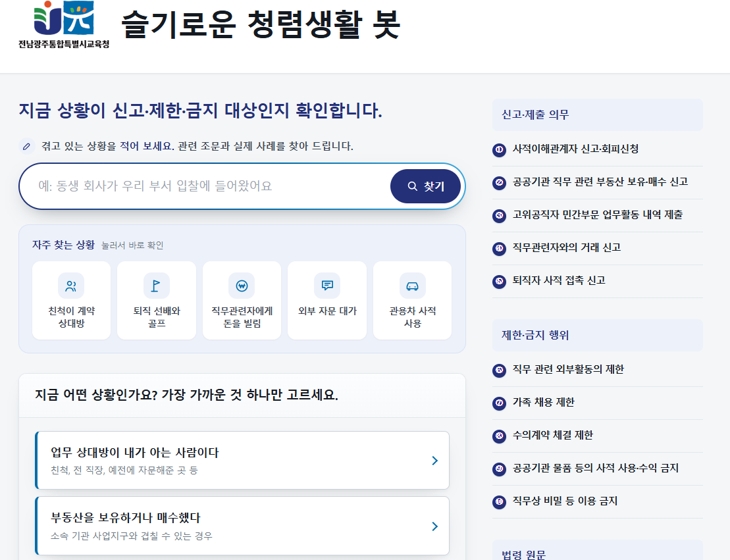Click the heading 지금 어떤 상황인가요?
The width and height of the screenshot is (730, 560).
[187, 395]
